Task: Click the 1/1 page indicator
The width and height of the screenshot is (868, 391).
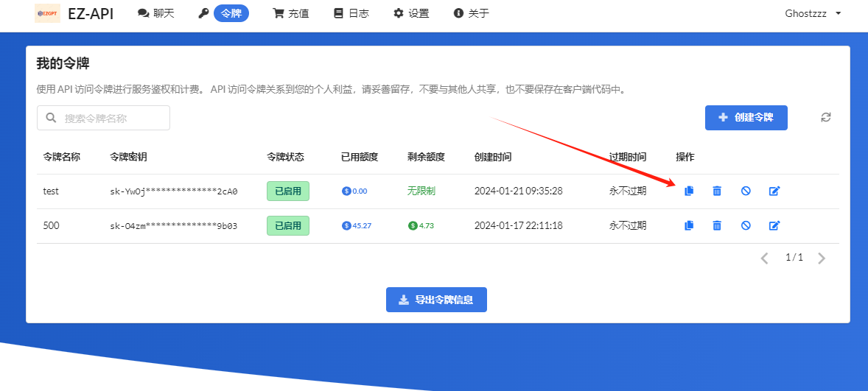Action: point(794,257)
